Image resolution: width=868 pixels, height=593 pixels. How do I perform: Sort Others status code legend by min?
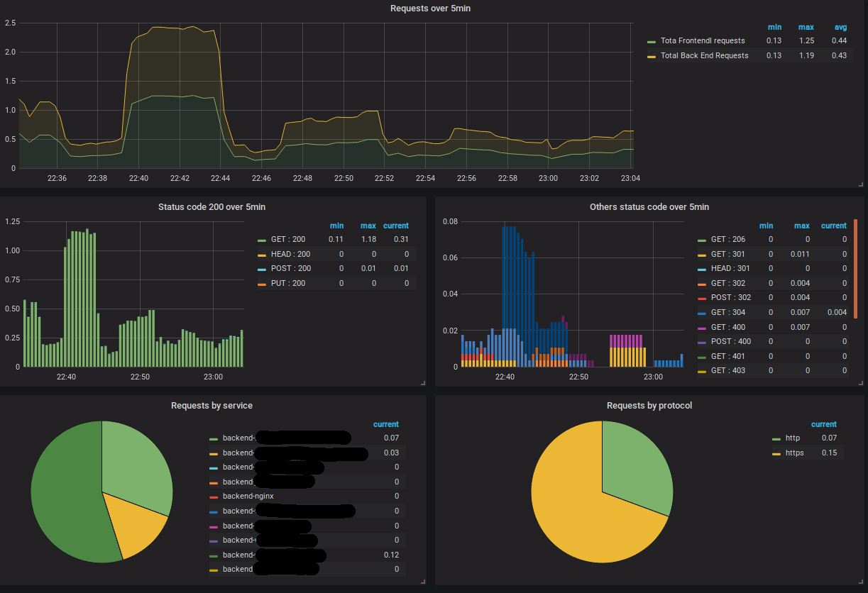point(766,226)
